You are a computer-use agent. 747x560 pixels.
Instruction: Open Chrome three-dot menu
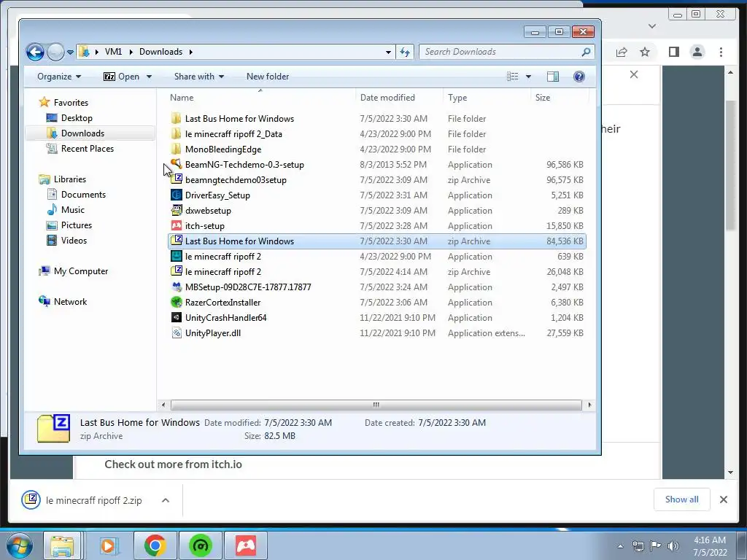721,52
